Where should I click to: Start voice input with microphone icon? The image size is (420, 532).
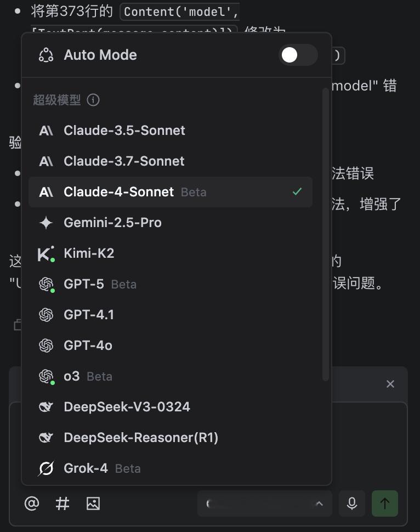tap(352, 503)
